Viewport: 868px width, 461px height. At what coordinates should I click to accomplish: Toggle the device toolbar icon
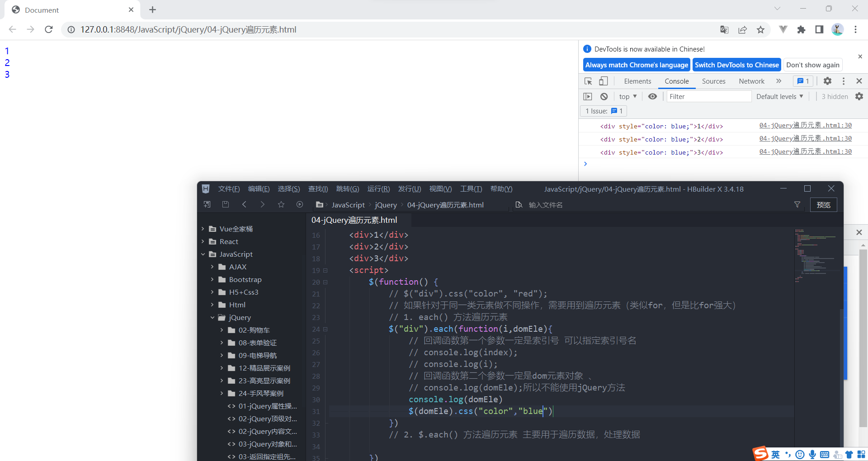[603, 81]
